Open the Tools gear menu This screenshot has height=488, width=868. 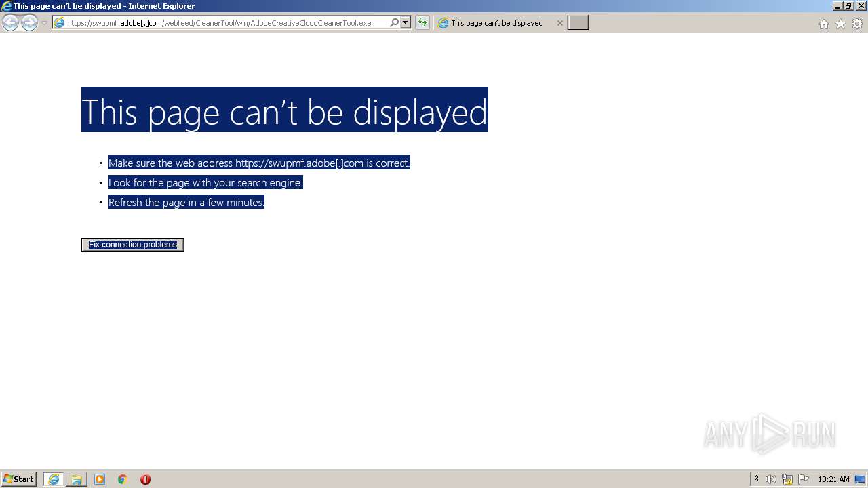point(857,24)
